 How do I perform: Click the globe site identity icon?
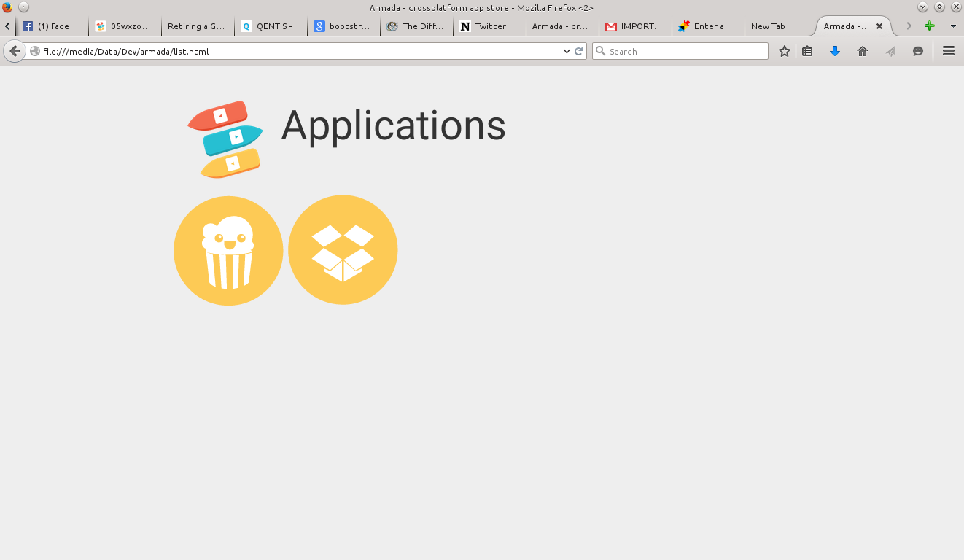(x=34, y=51)
